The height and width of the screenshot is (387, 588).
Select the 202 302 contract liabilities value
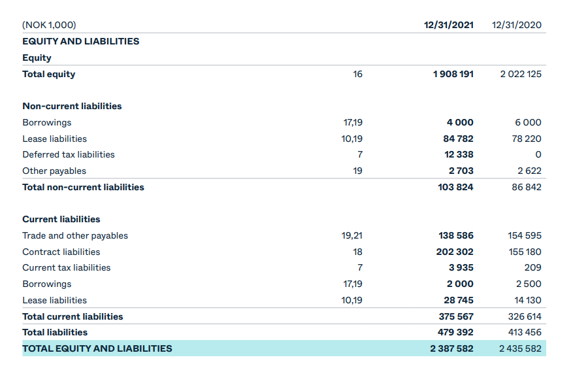pyautogui.click(x=455, y=252)
